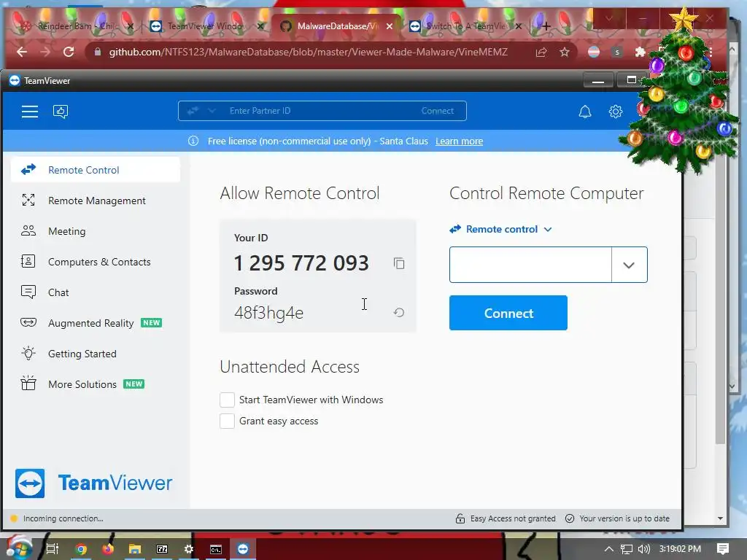Open the notifications bell
The image size is (747, 560).
click(585, 112)
